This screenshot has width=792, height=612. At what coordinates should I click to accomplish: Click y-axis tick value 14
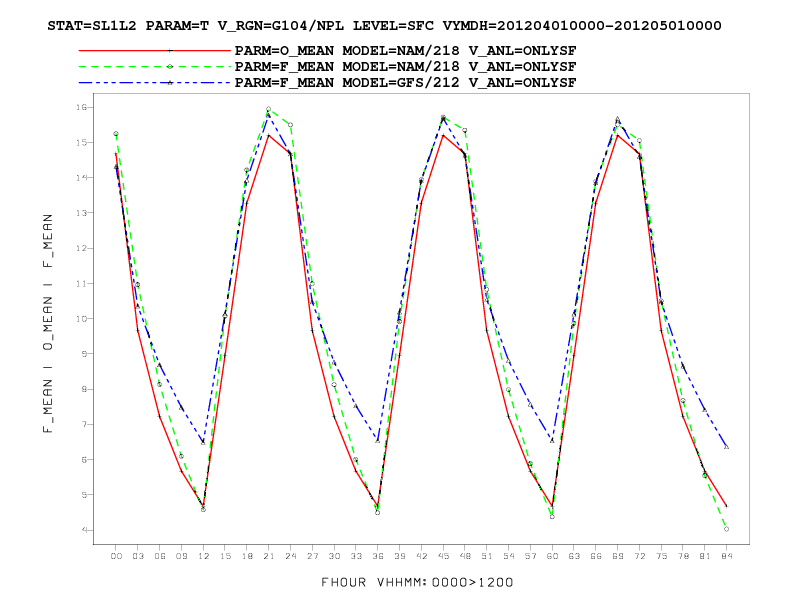click(x=81, y=178)
